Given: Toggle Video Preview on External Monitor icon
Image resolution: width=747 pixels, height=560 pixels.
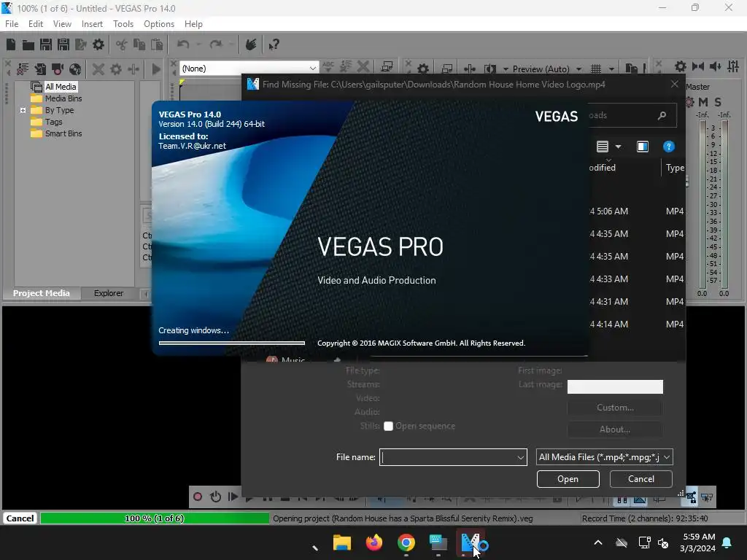Looking at the screenshot, I should click(x=447, y=69).
